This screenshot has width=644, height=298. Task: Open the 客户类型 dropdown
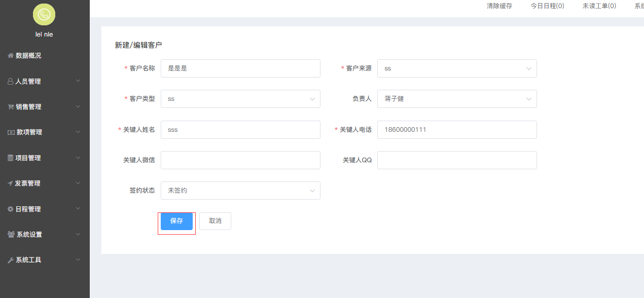240,99
